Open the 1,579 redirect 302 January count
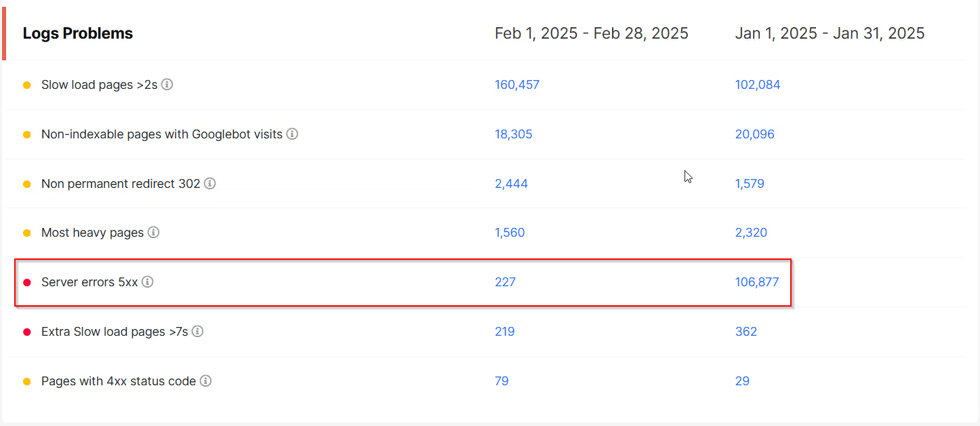The height and width of the screenshot is (426, 980). [750, 184]
